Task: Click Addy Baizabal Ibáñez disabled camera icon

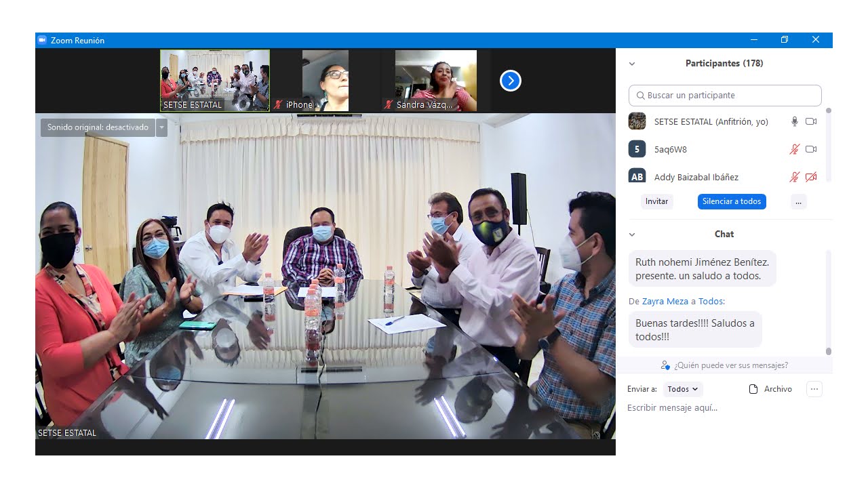Action: coord(811,177)
